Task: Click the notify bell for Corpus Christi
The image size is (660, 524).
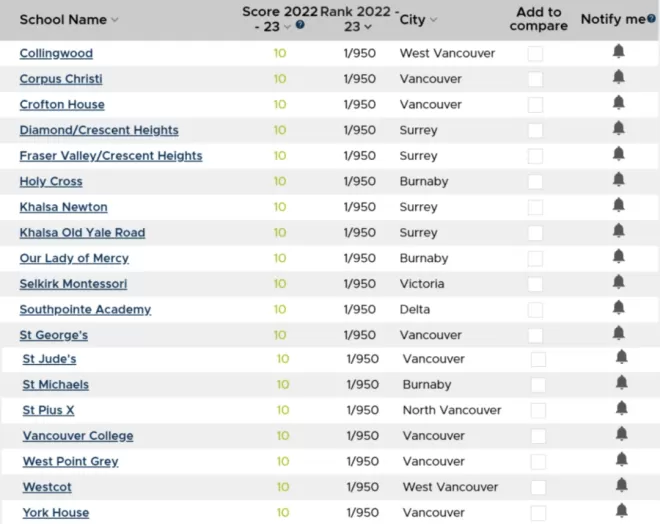Action: [x=618, y=77]
